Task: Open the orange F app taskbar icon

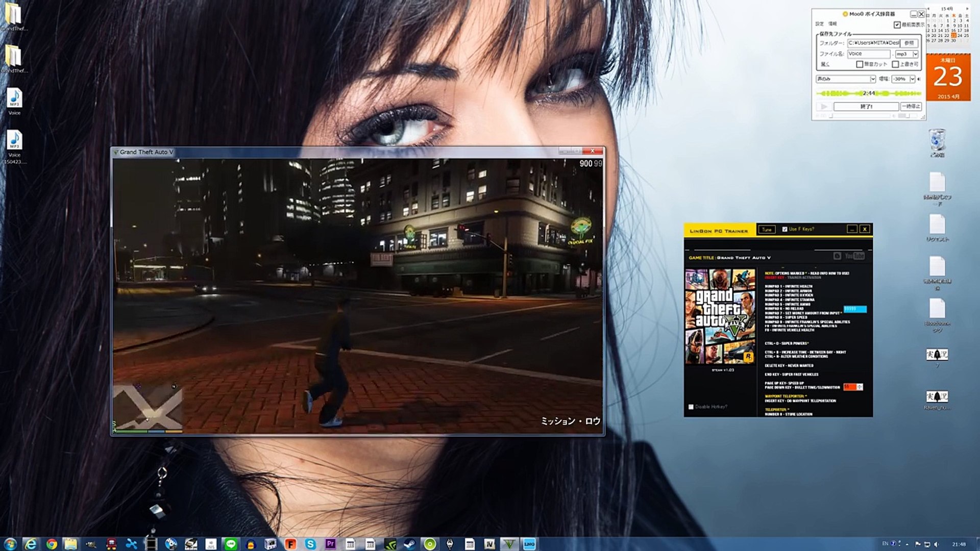Action: click(x=290, y=544)
